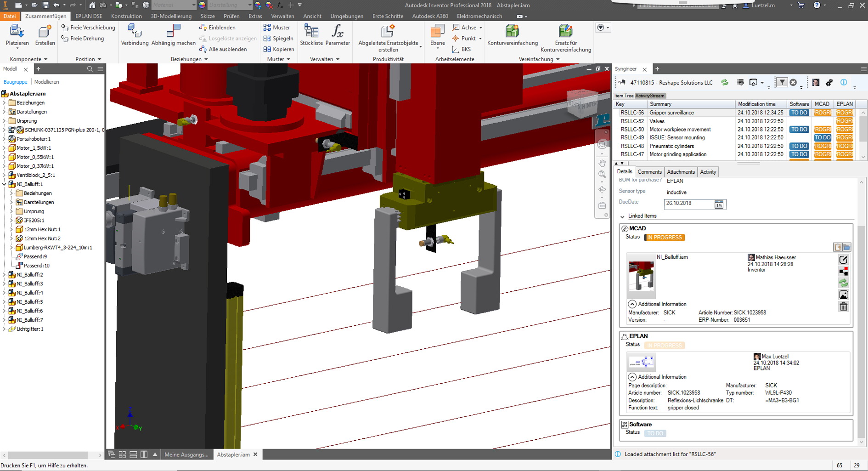Switch to the Attachments tab

(681, 172)
